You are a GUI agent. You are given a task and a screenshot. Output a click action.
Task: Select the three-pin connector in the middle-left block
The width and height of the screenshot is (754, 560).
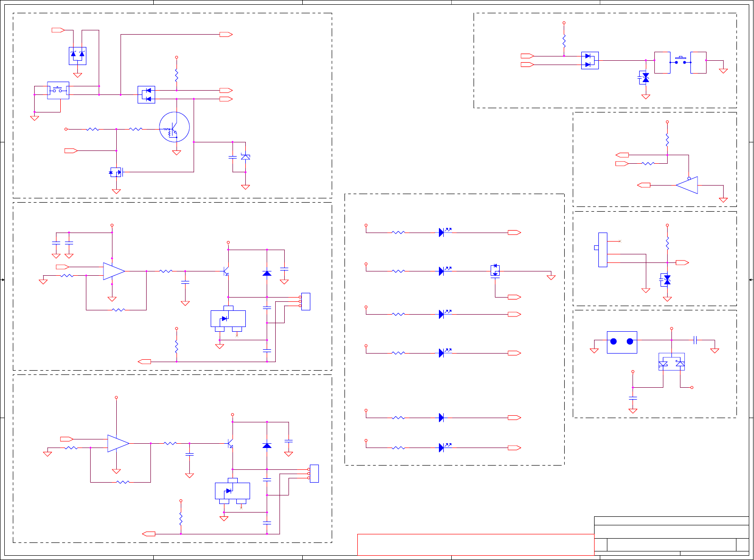pos(305,301)
